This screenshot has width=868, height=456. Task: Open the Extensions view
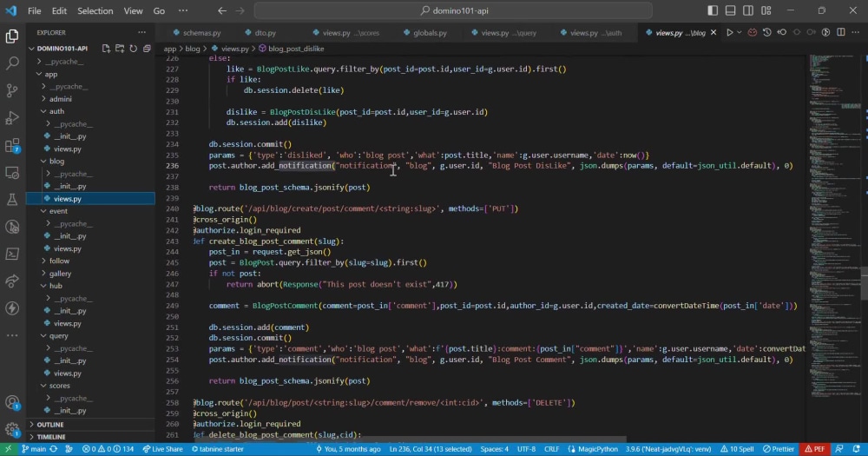[12, 145]
